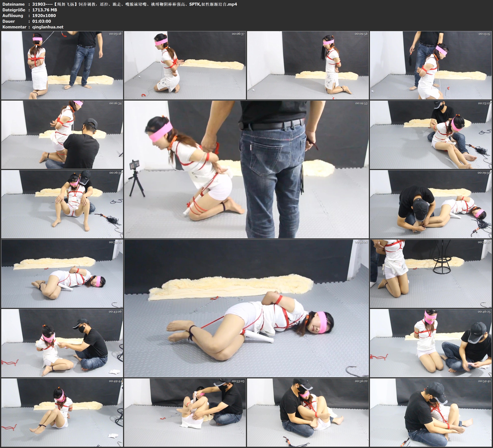The width and height of the screenshot is (493, 448).
Task: Open the thumbnail stamped 00:03:18
Action: point(62,65)
